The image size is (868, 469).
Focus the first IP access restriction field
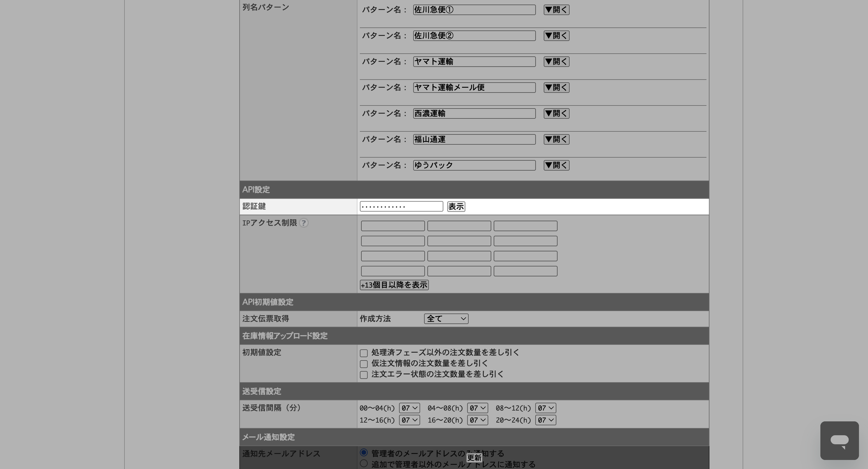[x=392, y=226]
